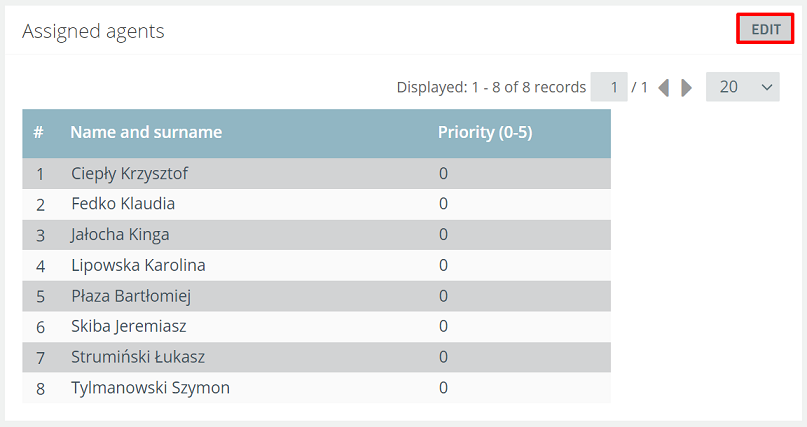Image resolution: width=807 pixels, height=427 pixels.
Task: Select the Lipowska Karolina row
Action: tap(317, 265)
